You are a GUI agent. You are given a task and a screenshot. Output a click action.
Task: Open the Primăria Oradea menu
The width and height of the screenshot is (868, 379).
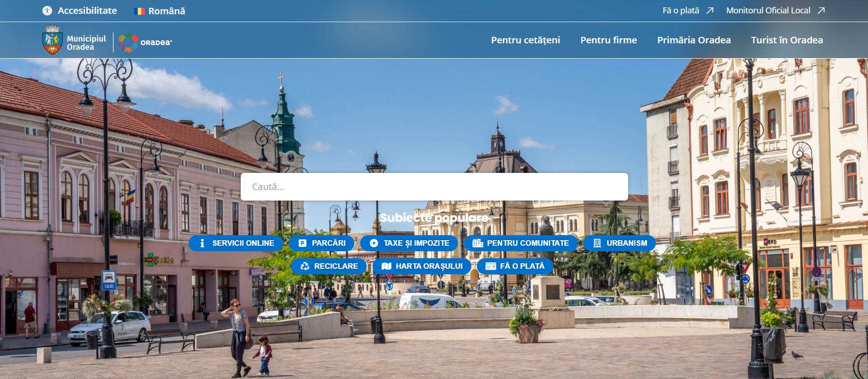click(x=694, y=40)
